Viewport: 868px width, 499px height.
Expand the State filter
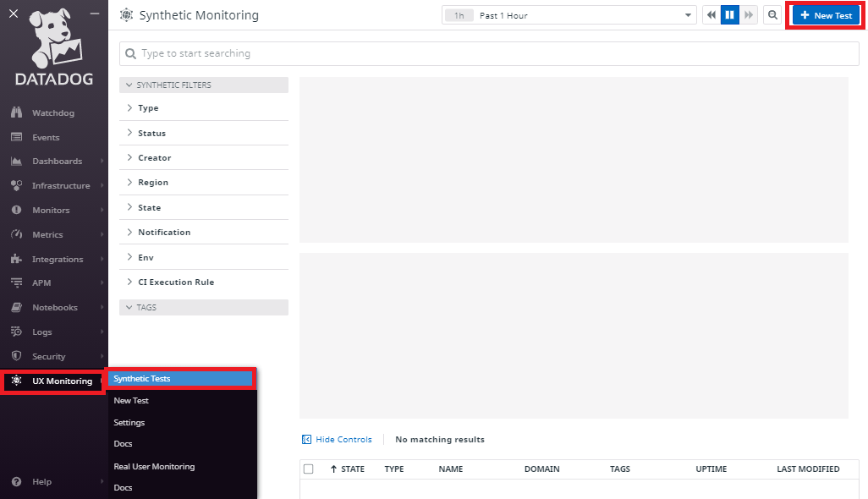pyautogui.click(x=204, y=207)
